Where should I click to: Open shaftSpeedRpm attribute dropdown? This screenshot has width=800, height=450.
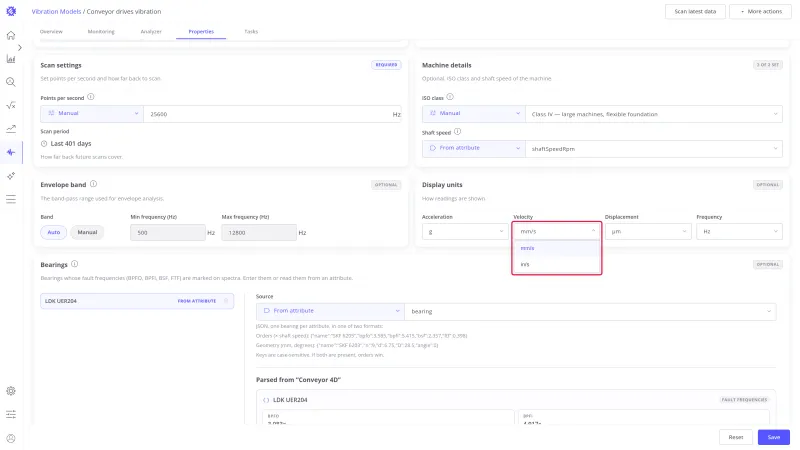coord(654,149)
